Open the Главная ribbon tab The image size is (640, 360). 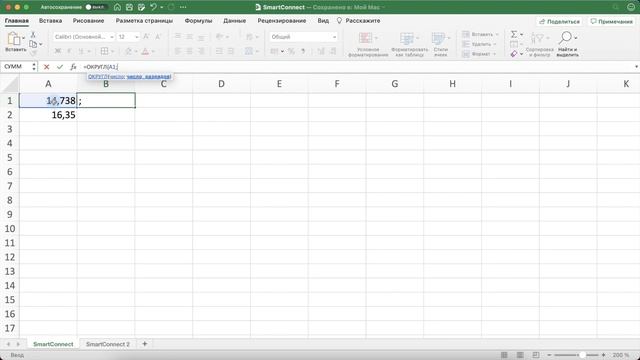point(17,20)
